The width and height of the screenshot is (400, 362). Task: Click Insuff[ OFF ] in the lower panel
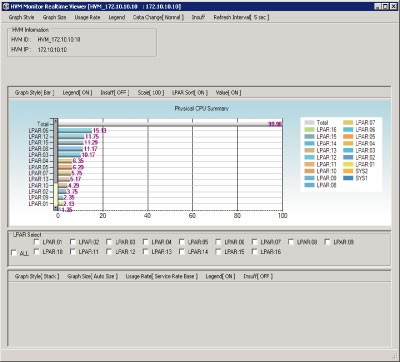[258, 276]
